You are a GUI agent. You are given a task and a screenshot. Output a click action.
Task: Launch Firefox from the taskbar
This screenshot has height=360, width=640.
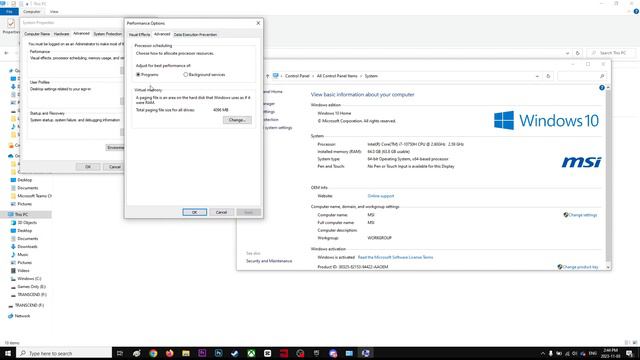(x=169, y=353)
